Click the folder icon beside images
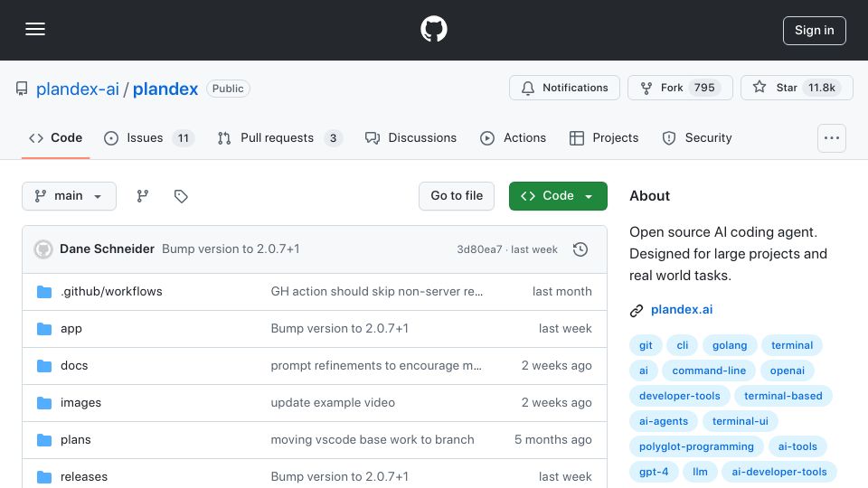This screenshot has width=868, height=488. (44, 403)
